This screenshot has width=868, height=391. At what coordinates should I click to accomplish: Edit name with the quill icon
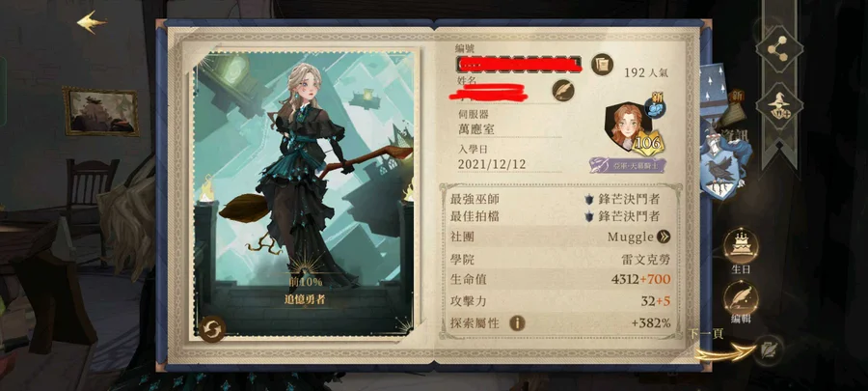563,91
